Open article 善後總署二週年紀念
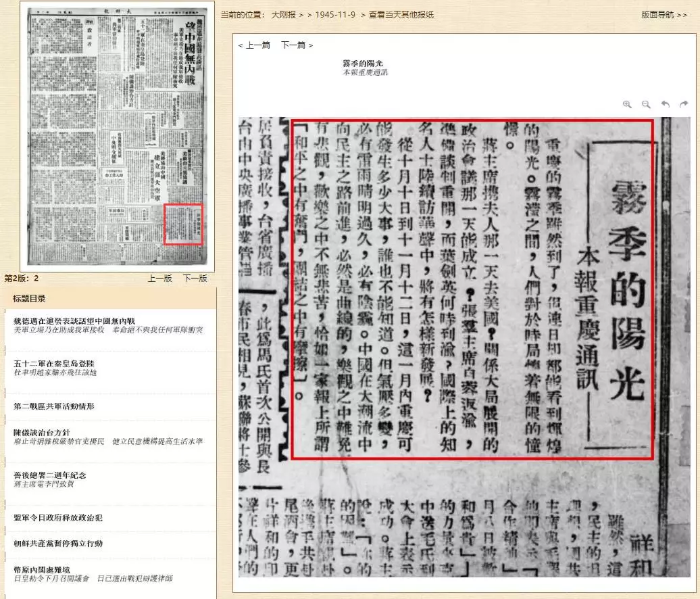 coord(50,475)
